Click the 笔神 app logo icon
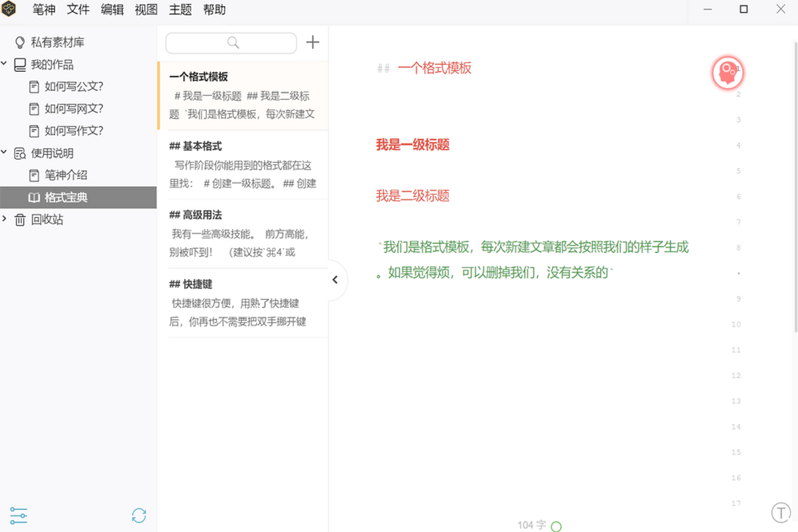Viewport: 798px width, 532px height. tap(10, 10)
